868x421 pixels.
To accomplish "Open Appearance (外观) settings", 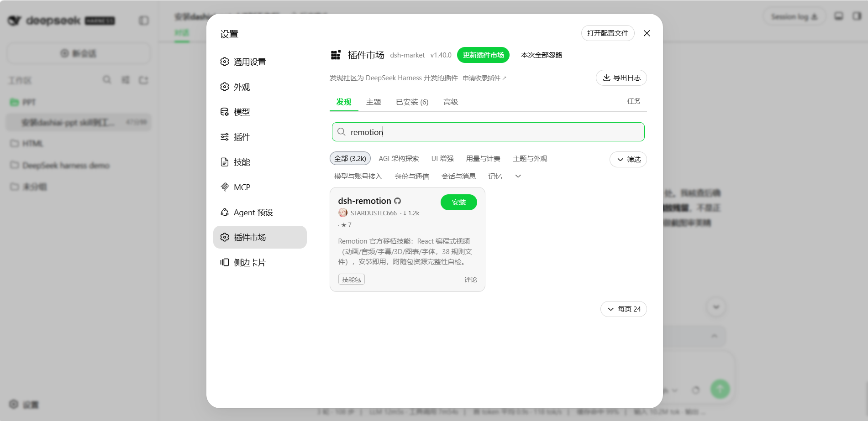I will pyautogui.click(x=260, y=87).
